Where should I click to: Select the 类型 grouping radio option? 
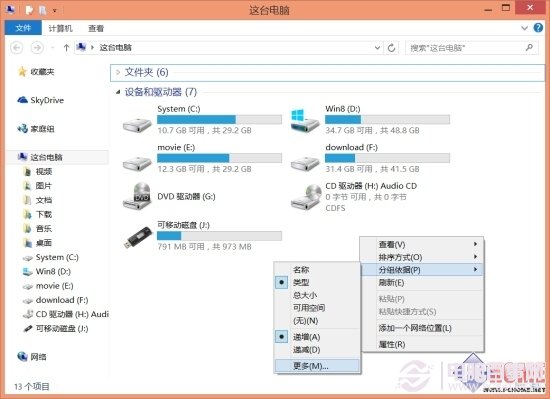click(282, 282)
